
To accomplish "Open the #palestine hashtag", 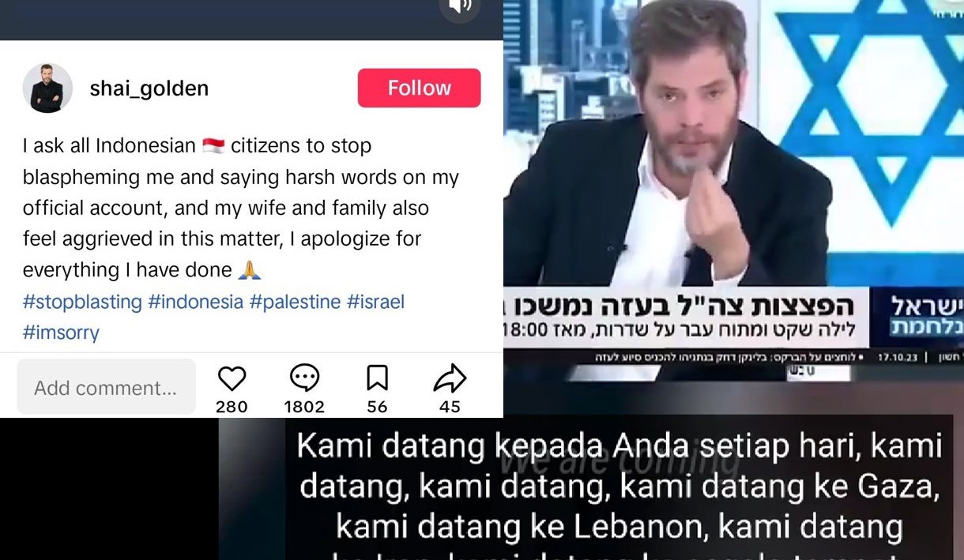I will click(x=295, y=302).
